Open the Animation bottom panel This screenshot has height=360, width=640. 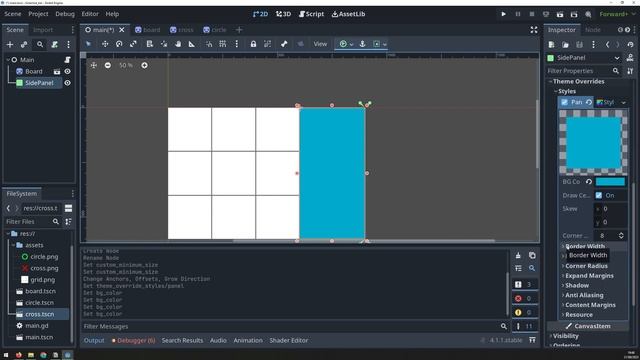tap(248, 340)
